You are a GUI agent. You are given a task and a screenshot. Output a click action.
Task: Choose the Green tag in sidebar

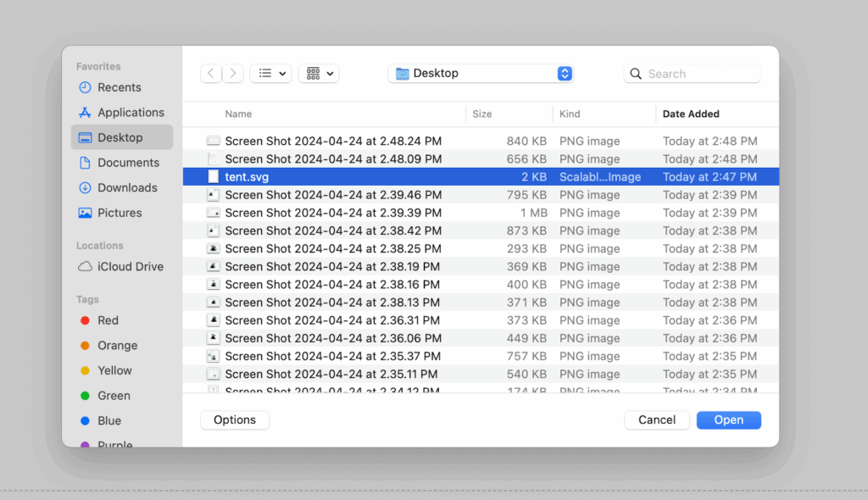[x=114, y=396]
